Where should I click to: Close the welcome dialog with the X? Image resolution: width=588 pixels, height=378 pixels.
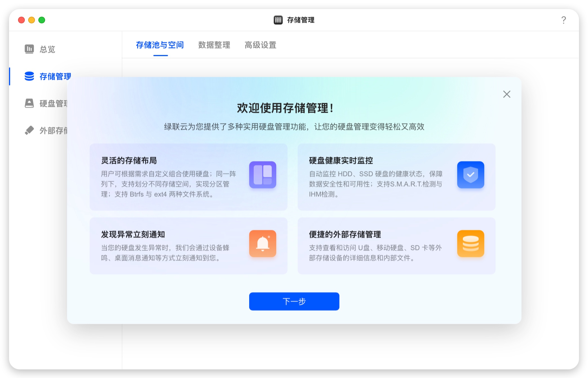tap(507, 94)
